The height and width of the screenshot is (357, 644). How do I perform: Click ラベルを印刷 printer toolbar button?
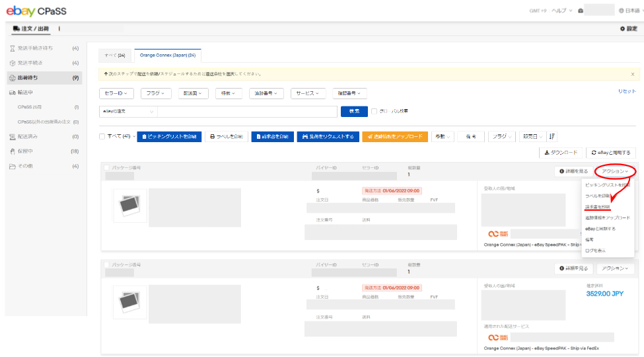click(225, 136)
